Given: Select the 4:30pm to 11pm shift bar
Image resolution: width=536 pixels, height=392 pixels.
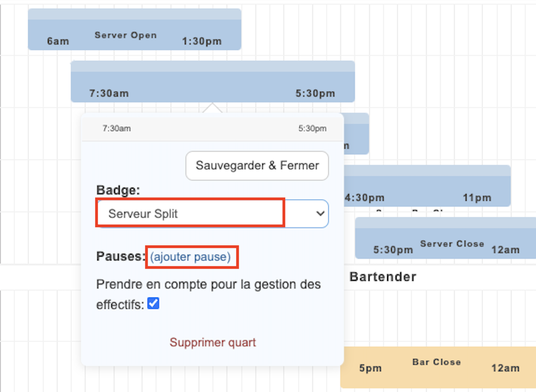Looking at the screenshot, I should (427, 187).
